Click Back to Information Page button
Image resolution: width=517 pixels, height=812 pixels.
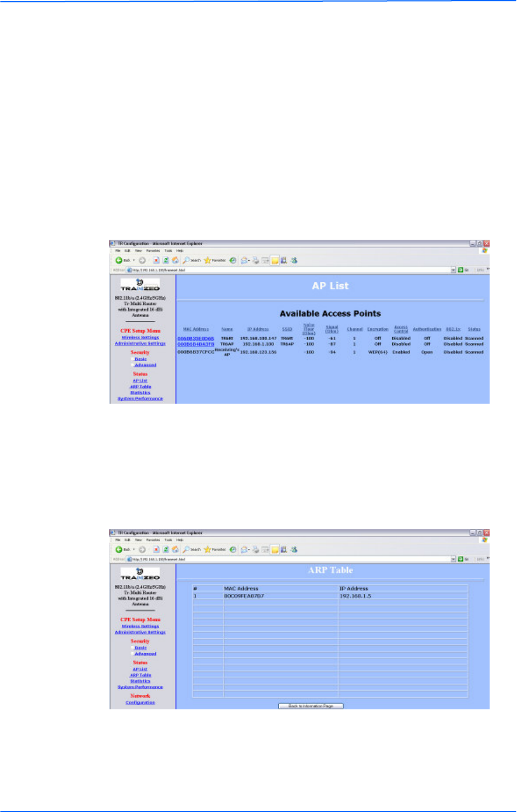tap(311, 705)
